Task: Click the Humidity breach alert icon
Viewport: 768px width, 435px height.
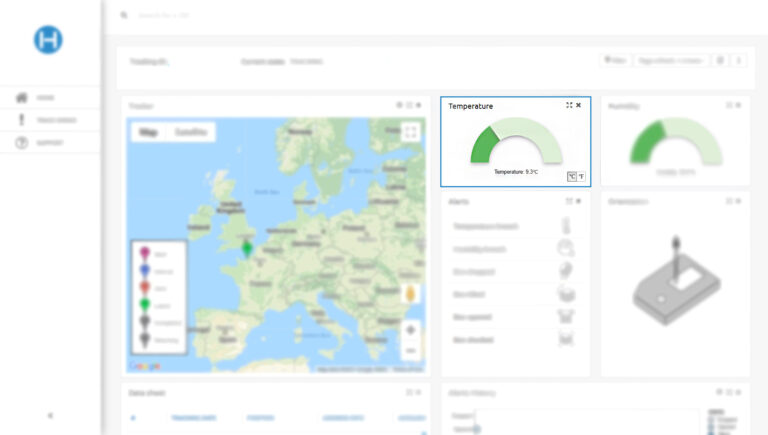Action: click(x=566, y=248)
